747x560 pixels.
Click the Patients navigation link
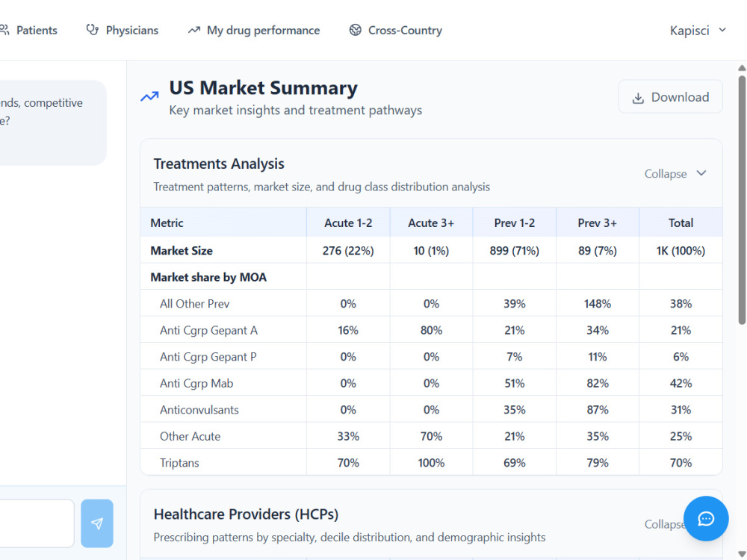pyautogui.click(x=28, y=30)
